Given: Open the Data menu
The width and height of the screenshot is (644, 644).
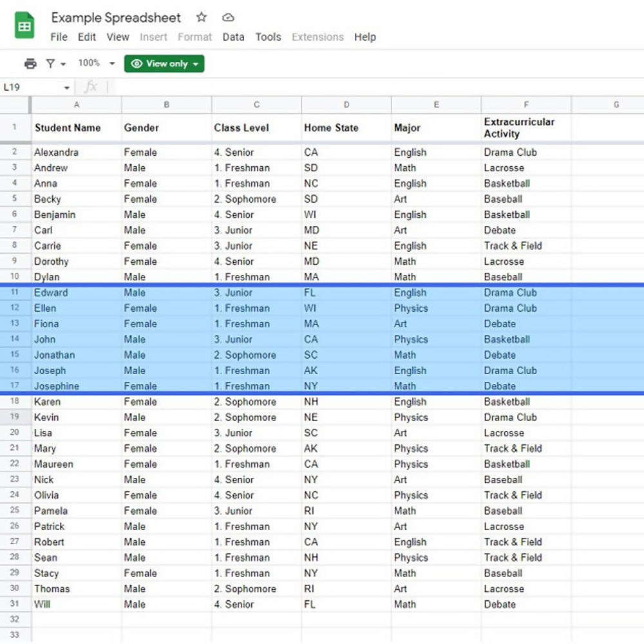Looking at the screenshot, I should pyautogui.click(x=233, y=37).
